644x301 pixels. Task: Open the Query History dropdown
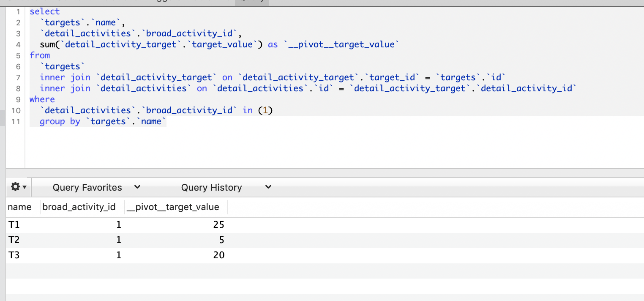[x=267, y=186]
